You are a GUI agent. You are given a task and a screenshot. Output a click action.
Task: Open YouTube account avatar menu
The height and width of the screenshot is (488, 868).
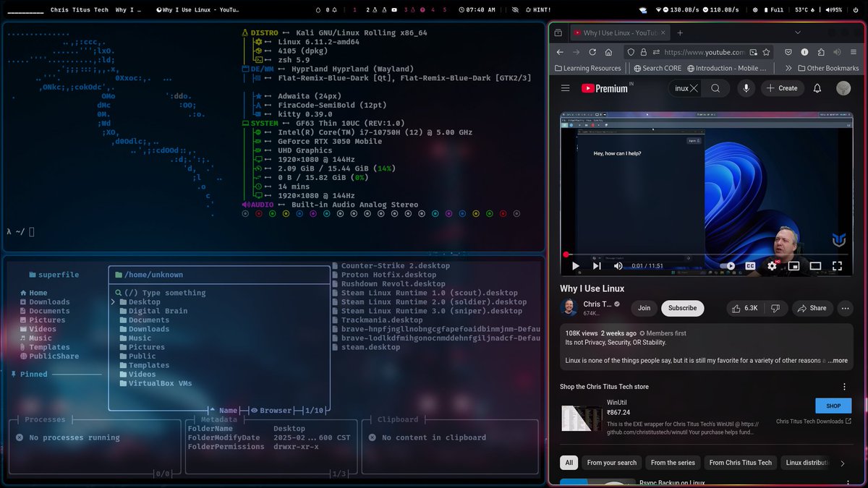843,88
